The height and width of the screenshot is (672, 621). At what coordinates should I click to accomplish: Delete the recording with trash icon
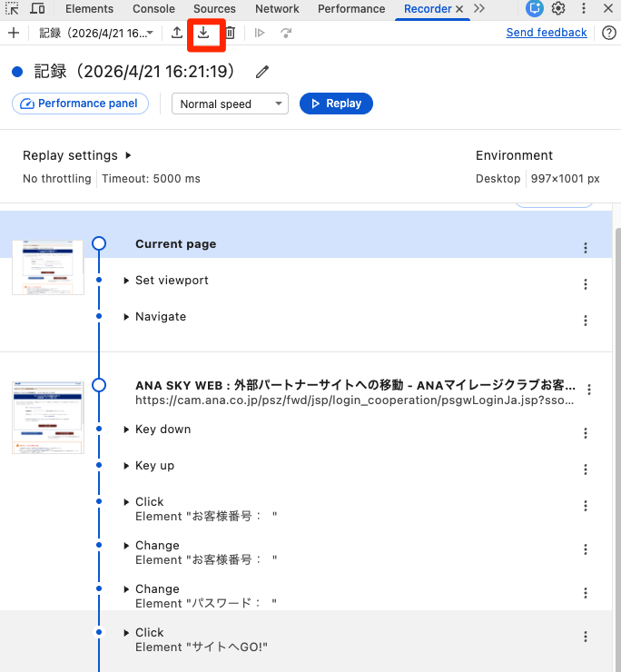[x=230, y=33]
